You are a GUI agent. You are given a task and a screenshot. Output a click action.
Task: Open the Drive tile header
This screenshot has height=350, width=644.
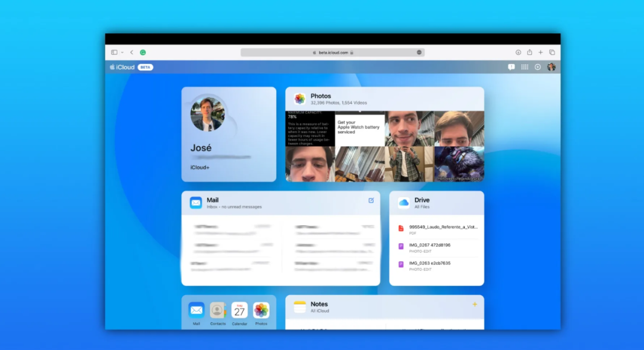click(x=437, y=203)
